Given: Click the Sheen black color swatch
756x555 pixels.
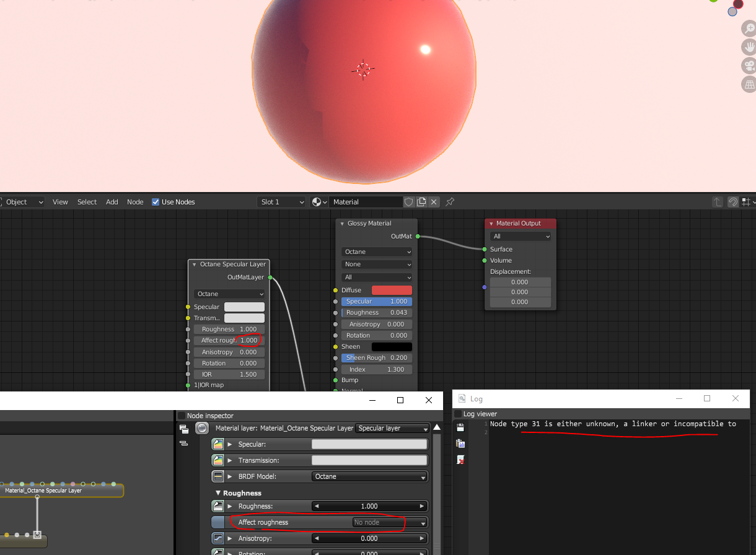Looking at the screenshot, I should click(x=392, y=347).
